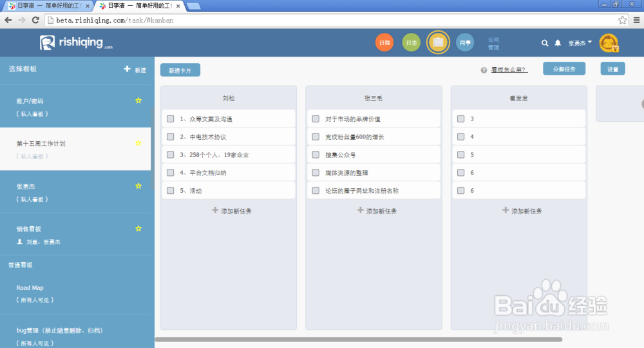Reload the page with refresh icon
This screenshot has height=348, width=644.
[35, 20]
